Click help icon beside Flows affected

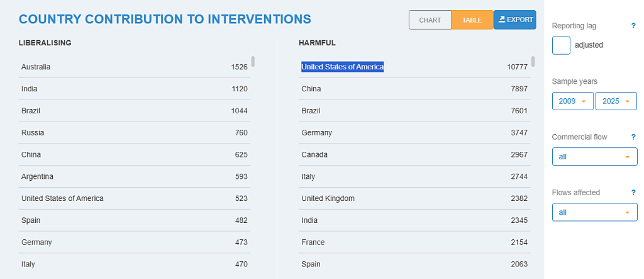633,193
